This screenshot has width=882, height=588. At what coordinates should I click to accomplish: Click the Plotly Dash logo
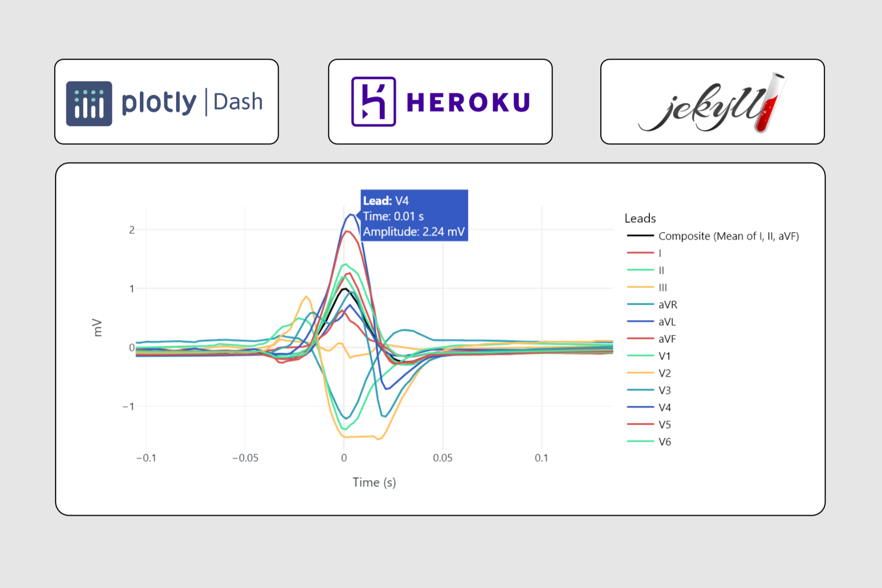165,102
